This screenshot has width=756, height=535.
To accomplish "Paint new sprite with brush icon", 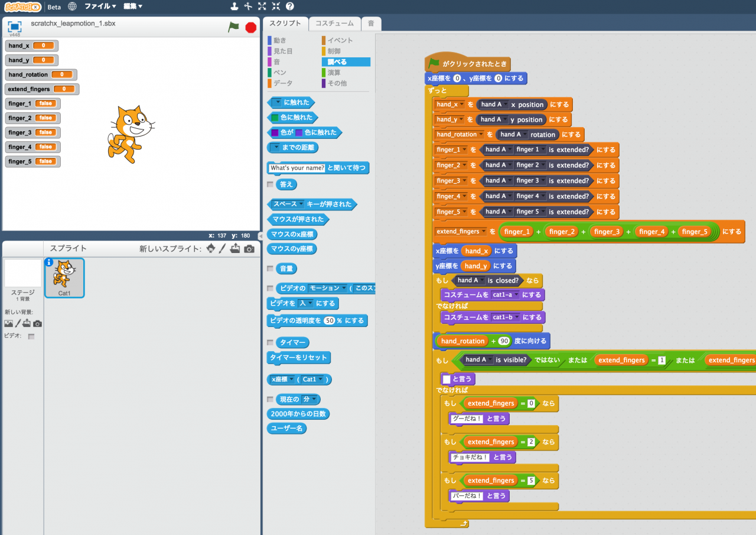I will [x=223, y=249].
